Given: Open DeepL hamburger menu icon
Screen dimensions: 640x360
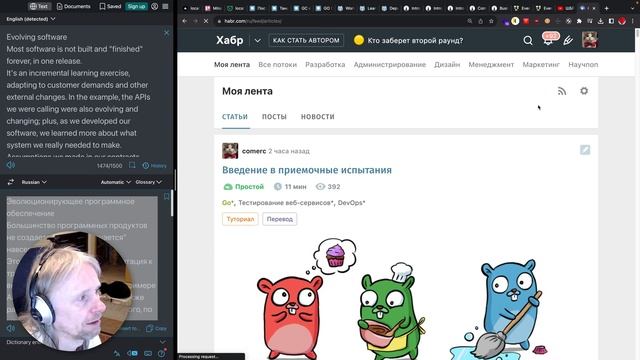Looking at the screenshot, I should pyautogui.click(x=165, y=7).
